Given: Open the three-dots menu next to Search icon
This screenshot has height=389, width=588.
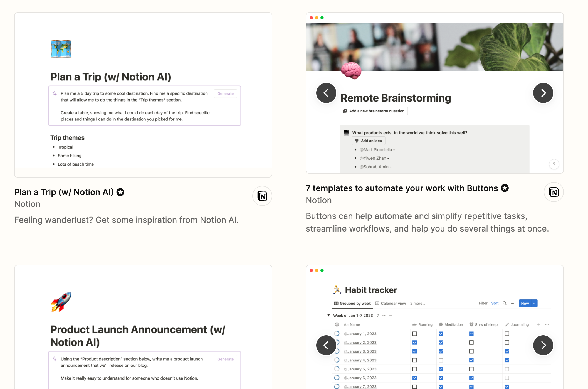Looking at the screenshot, I should (x=513, y=303).
